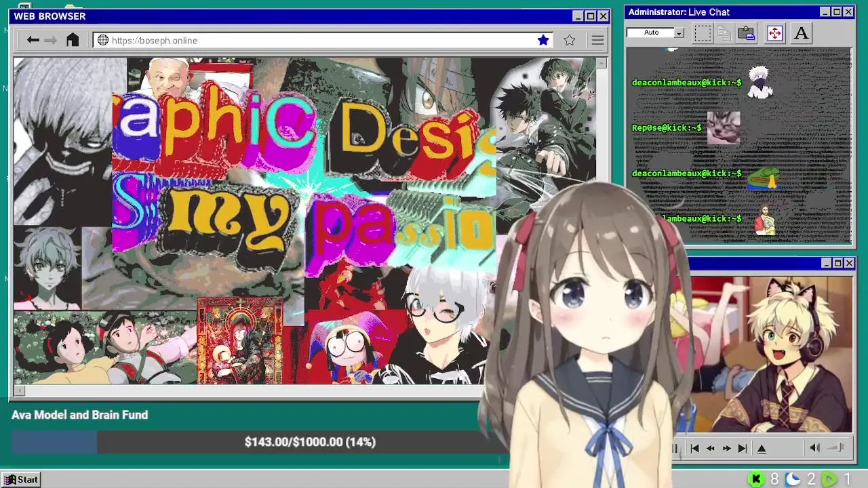This screenshot has height=488, width=868.
Task: Click the browser forward arrow
Action: click(50, 40)
